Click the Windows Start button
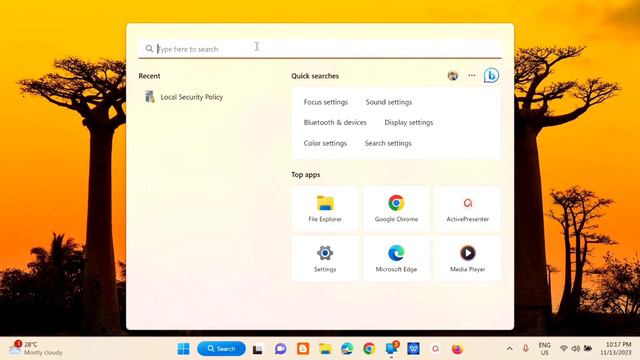 (184, 349)
